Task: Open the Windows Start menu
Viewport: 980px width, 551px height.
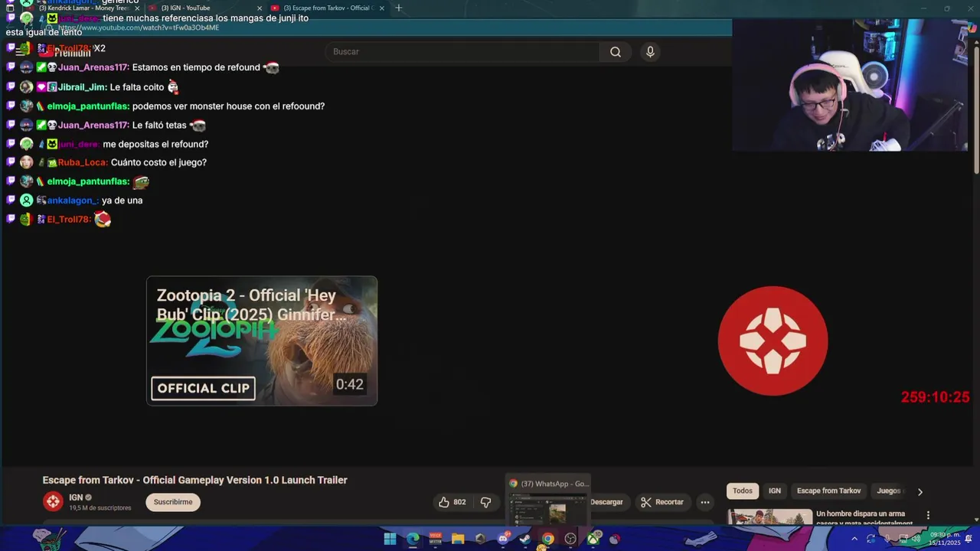Action: [x=390, y=539]
